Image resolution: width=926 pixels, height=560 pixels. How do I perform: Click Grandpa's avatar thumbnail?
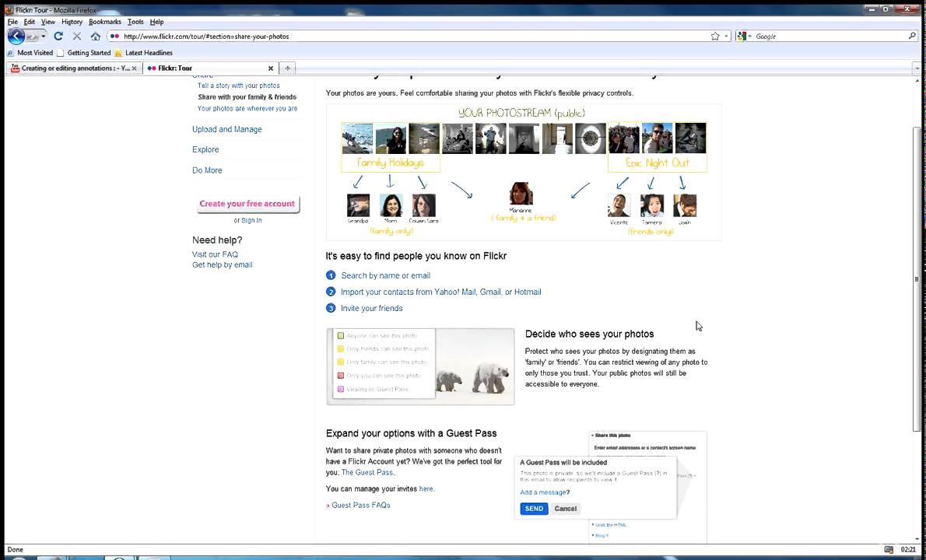click(x=359, y=205)
